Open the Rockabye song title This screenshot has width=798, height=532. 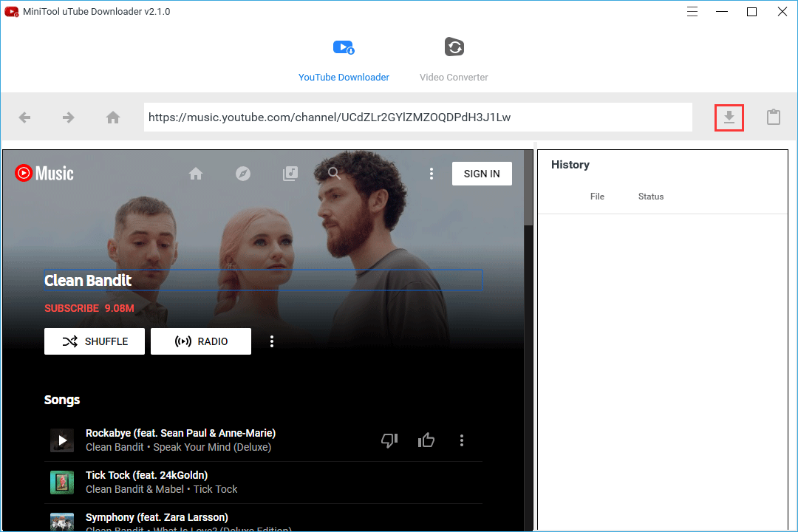pyautogui.click(x=181, y=433)
